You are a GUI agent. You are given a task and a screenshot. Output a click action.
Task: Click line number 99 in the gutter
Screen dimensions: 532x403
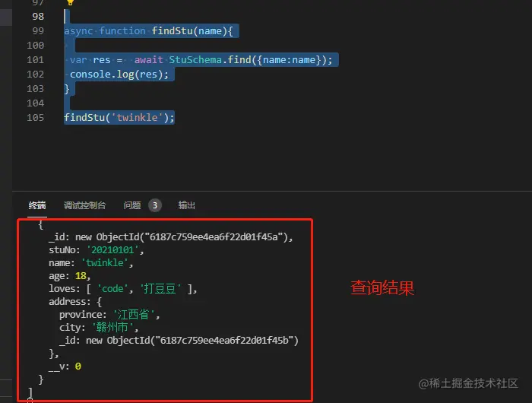[38, 31]
